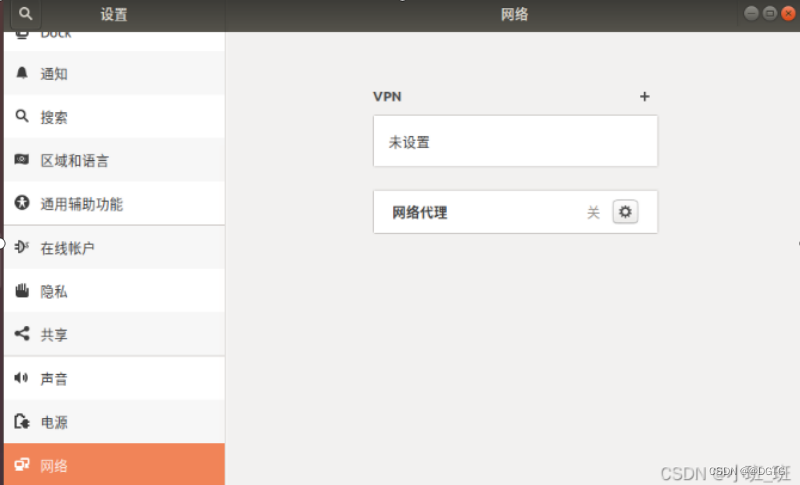Click the online accounts icon beside 在线帐户
The width and height of the screenshot is (800, 485).
(21, 247)
